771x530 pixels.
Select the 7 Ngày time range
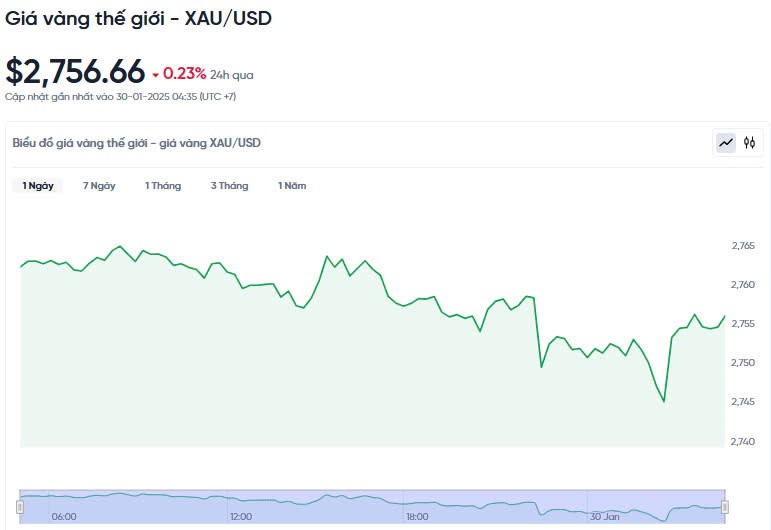[99, 186]
